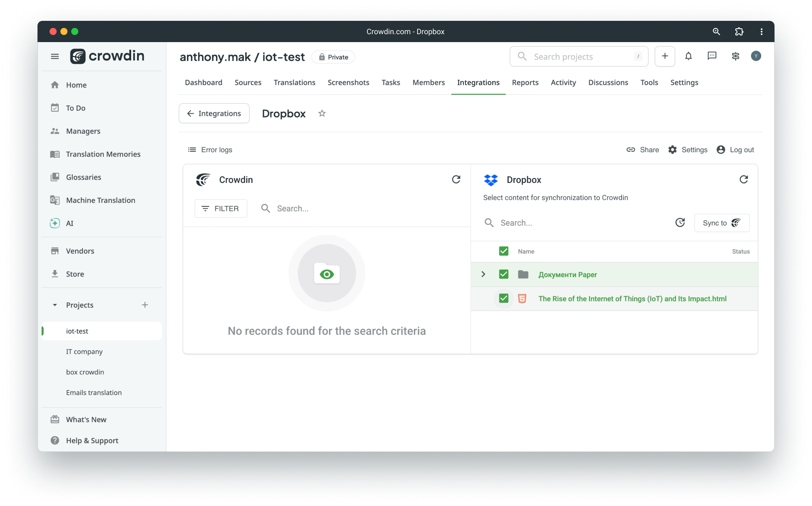Switch to the Activity tab
The height and width of the screenshot is (506, 812).
pos(563,83)
